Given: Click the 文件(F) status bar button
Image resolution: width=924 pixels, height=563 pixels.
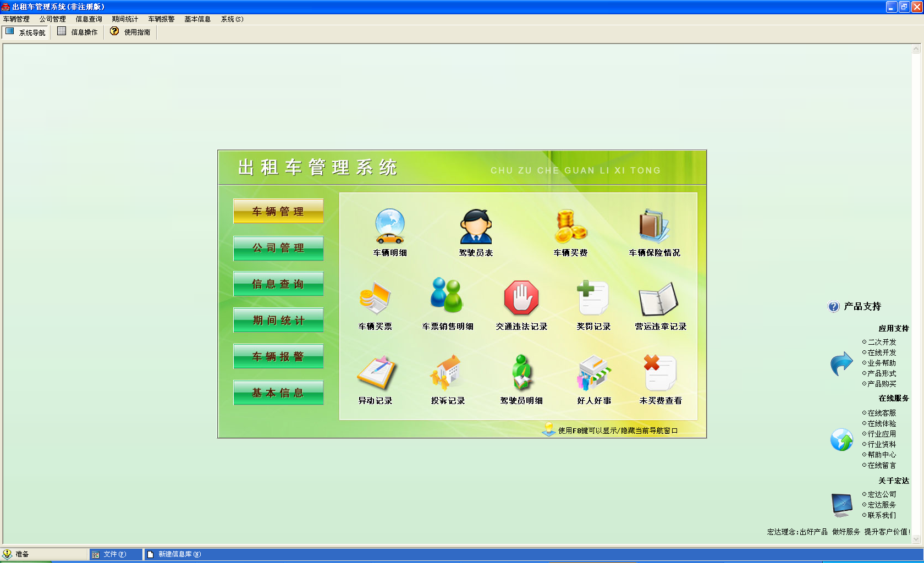Looking at the screenshot, I should point(115,554).
